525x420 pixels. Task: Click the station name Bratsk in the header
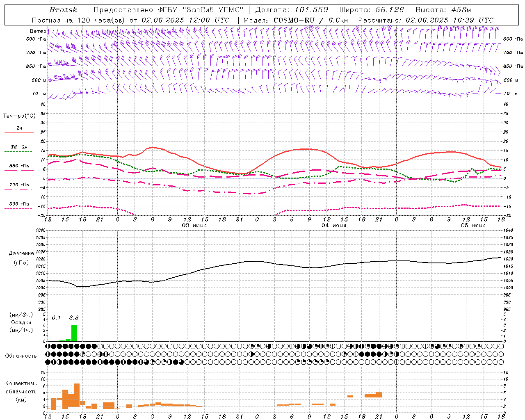(63, 10)
